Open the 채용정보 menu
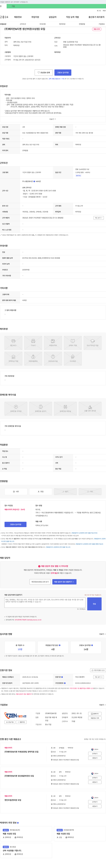The height and width of the screenshot is (868, 106). point(18,17)
